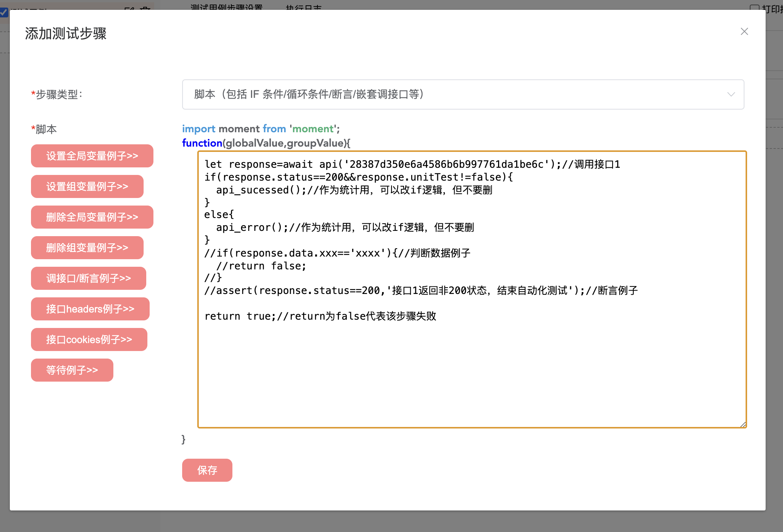Viewport: 783px width, 532px height.
Task: Insert the 调接口/断言例子 snippet
Action: pos(88,278)
